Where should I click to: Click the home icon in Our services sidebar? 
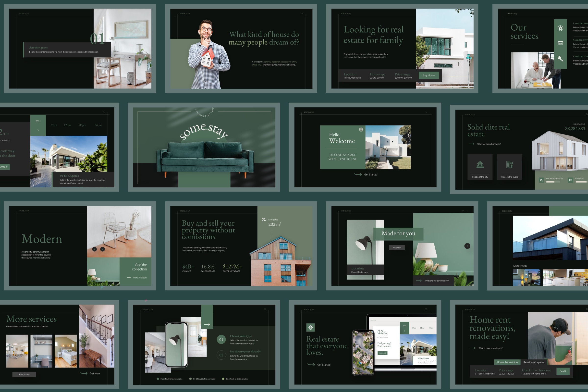(x=560, y=28)
